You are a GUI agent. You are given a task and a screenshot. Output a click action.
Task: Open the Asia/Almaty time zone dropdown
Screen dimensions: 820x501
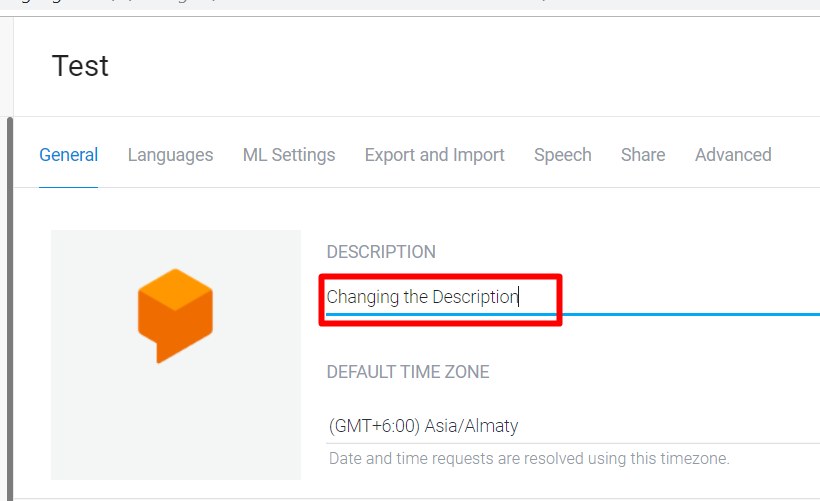(573, 426)
